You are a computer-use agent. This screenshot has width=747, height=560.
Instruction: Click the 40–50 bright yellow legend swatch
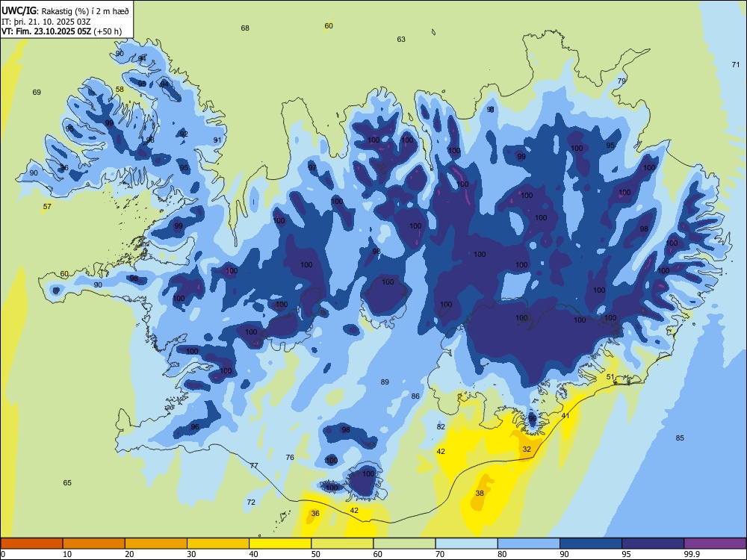[x=280, y=544]
